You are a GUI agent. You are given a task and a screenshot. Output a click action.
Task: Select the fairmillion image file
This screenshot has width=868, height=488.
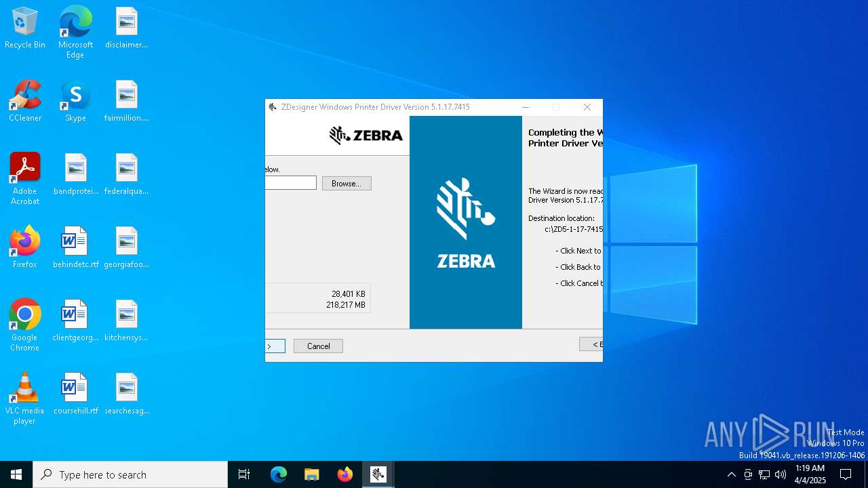(x=126, y=102)
